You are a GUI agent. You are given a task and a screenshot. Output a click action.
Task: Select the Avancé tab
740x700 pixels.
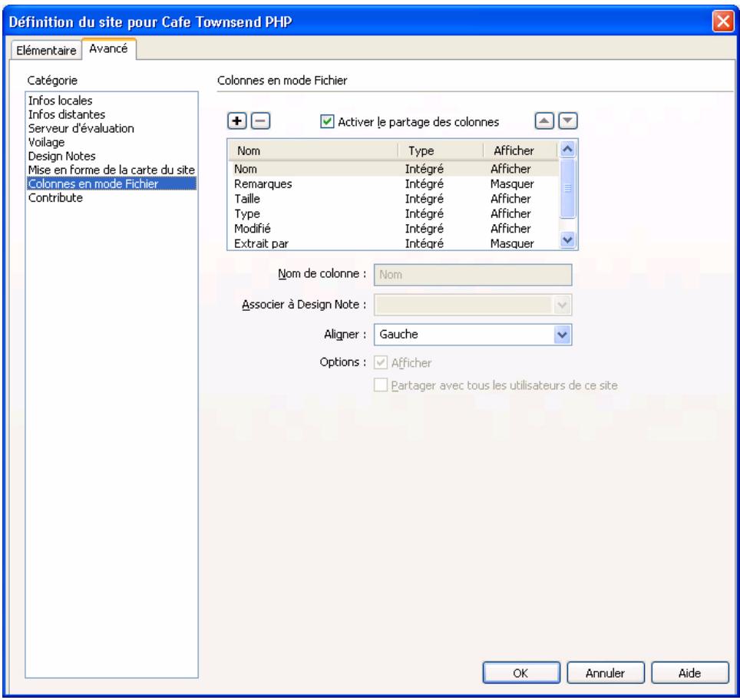click(x=108, y=48)
